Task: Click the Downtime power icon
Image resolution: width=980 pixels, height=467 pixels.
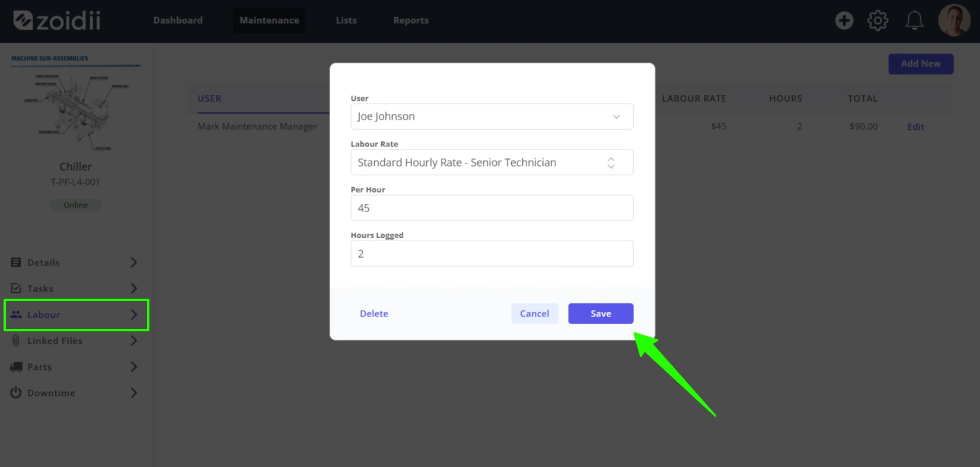Action: (16, 393)
